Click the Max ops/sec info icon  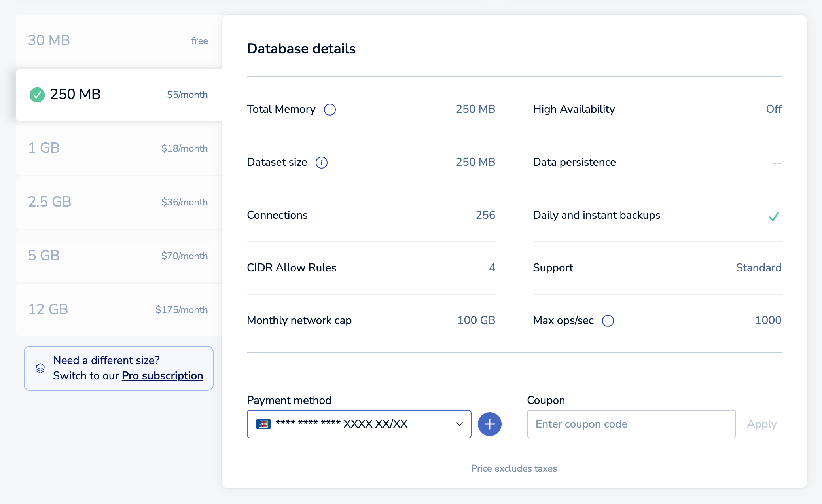[608, 321]
